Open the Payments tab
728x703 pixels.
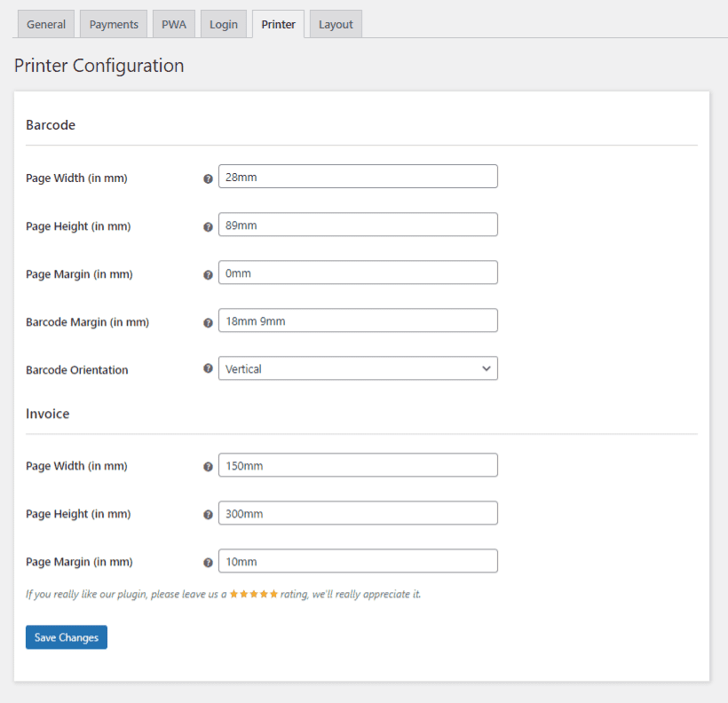click(x=114, y=25)
